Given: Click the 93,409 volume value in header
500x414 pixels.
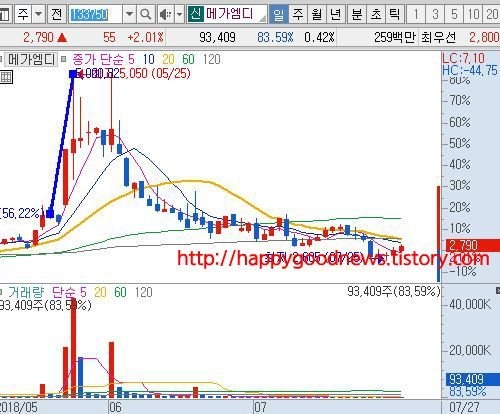Looking at the screenshot, I should click(217, 37).
